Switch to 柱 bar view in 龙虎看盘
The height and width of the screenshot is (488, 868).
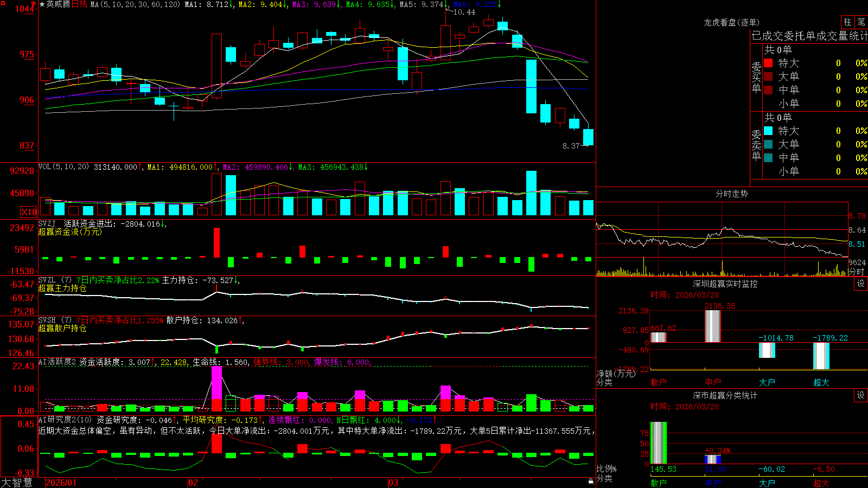click(x=847, y=22)
